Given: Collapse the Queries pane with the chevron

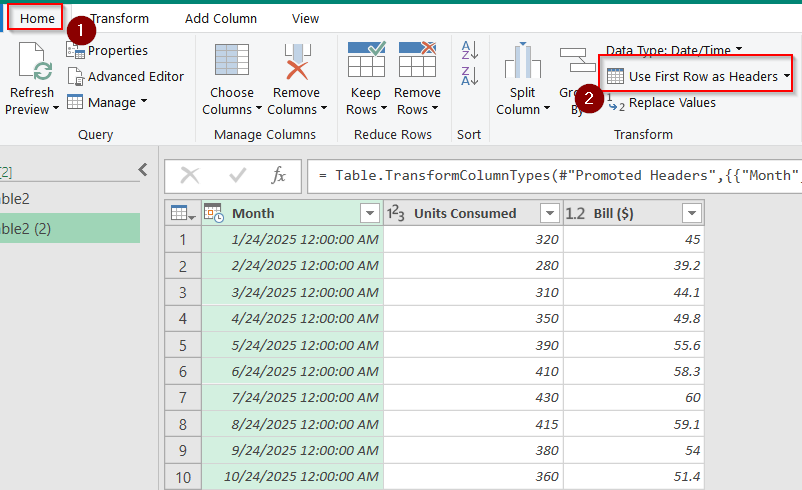Looking at the screenshot, I should coord(143,169).
